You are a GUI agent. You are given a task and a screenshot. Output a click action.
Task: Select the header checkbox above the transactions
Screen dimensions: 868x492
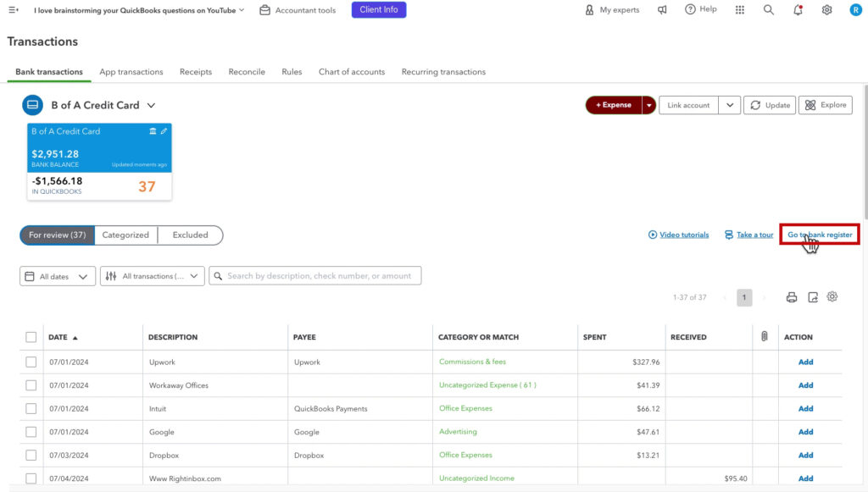click(x=31, y=336)
